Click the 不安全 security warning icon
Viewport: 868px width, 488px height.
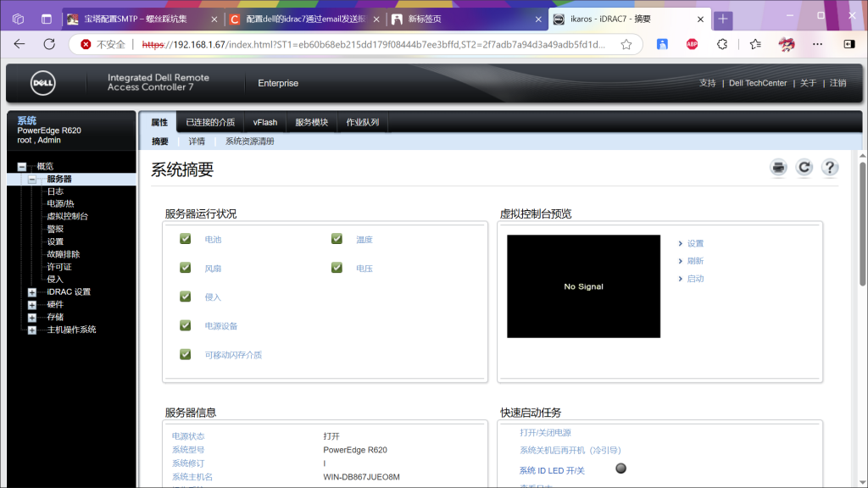tap(86, 44)
